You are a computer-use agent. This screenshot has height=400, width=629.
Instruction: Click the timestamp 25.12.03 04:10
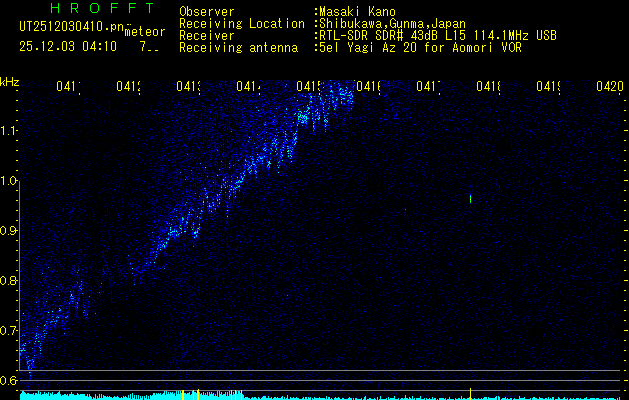pos(68,46)
